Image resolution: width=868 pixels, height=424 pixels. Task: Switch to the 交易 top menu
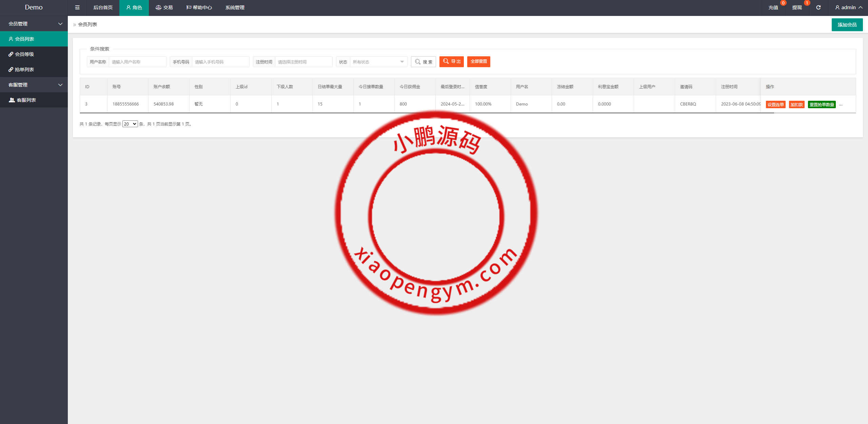pyautogui.click(x=164, y=7)
